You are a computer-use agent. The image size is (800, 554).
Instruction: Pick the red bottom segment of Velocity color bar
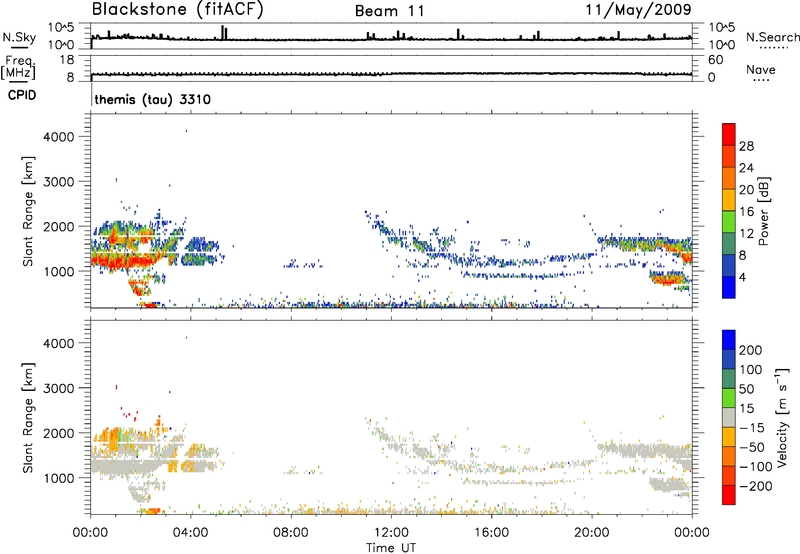(x=729, y=495)
